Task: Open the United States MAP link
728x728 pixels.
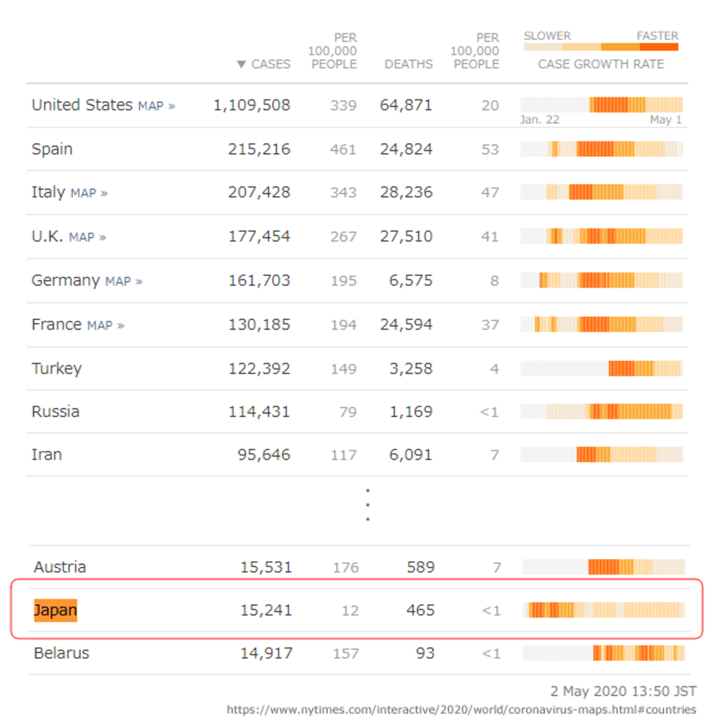Action: coord(156,106)
